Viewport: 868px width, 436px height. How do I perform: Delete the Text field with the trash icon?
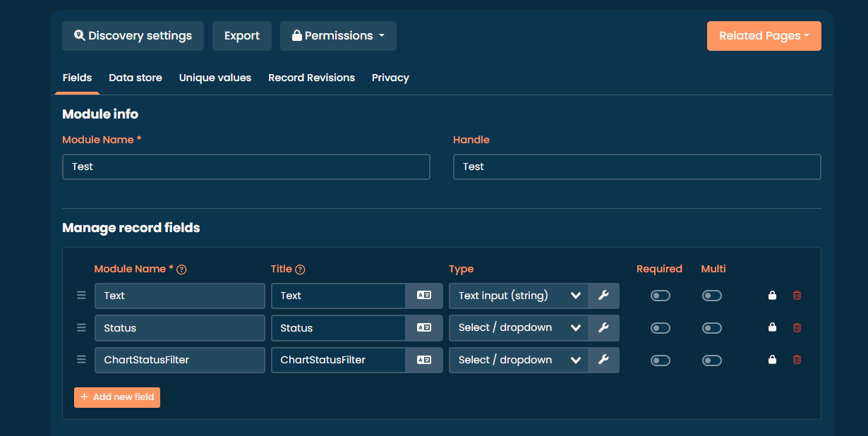(797, 296)
